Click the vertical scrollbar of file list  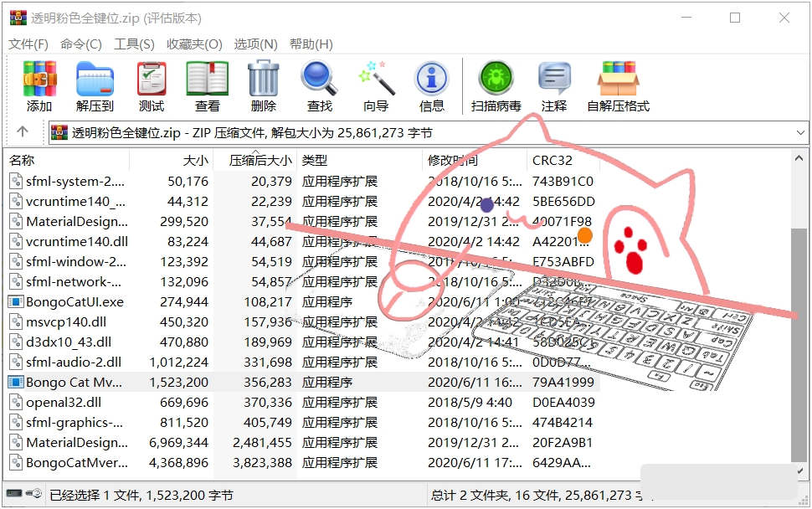800,335
